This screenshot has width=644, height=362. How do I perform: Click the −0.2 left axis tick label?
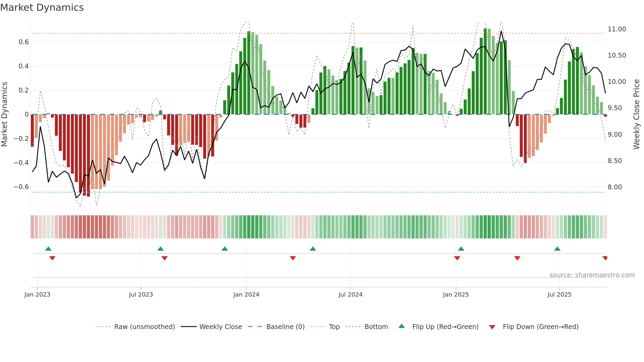21,138
